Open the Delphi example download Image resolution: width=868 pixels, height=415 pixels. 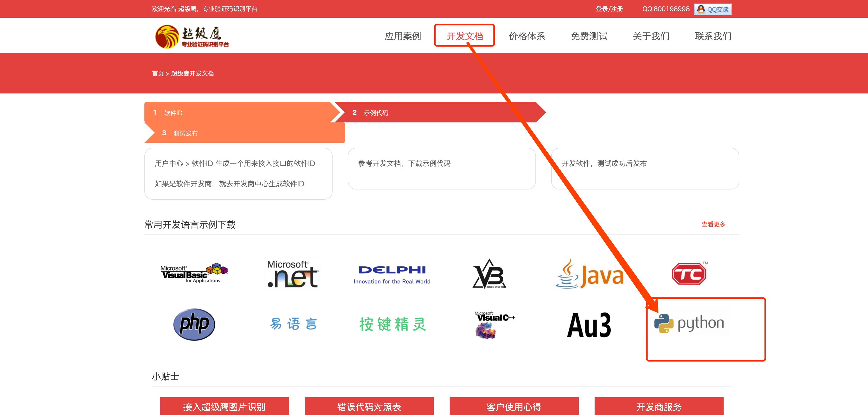(x=392, y=274)
